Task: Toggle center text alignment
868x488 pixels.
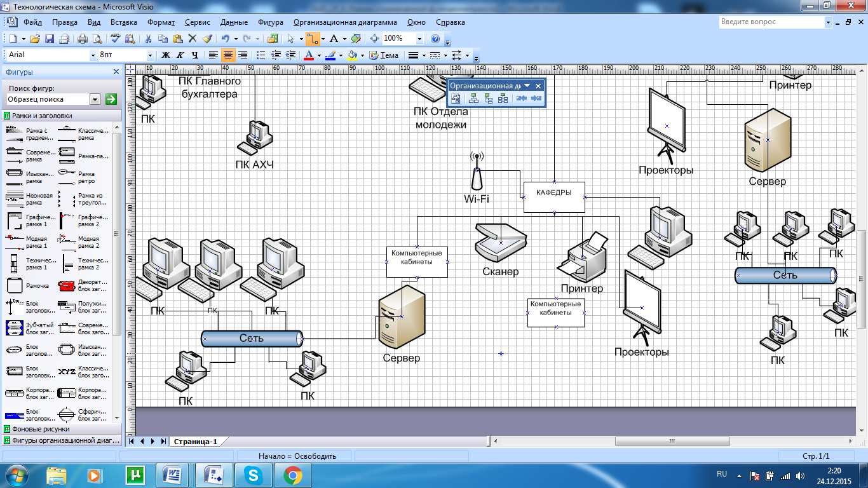Action: (x=228, y=55)
